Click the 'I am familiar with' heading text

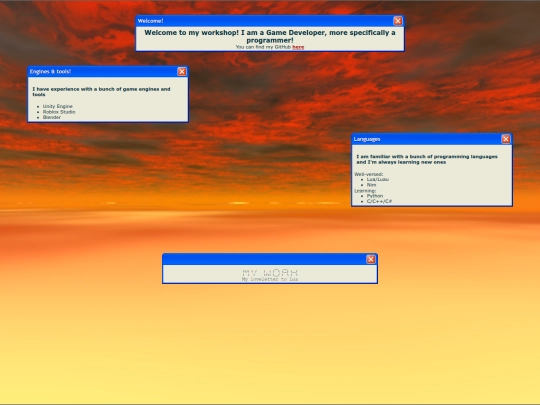tap(427, 159)
